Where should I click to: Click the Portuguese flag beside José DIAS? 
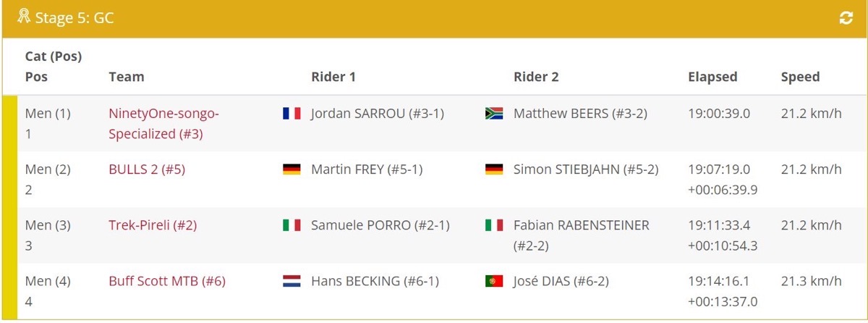494,281
